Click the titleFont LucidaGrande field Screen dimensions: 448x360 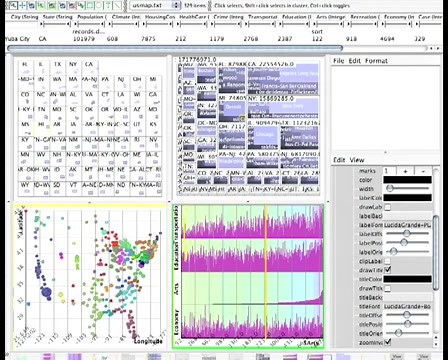click(407, 306)
